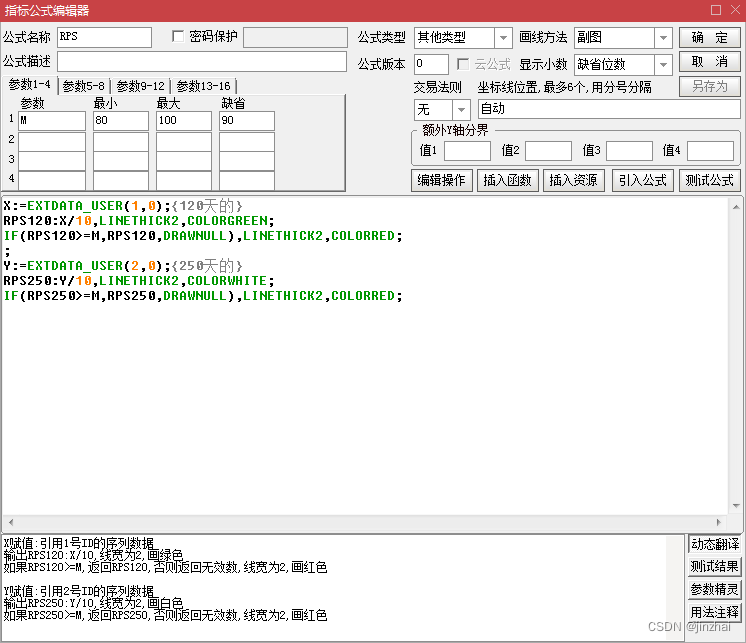The width and height of the screenshot is (746, 643).
Task: Open the 公式类型 dropdown
Action: 503,38
